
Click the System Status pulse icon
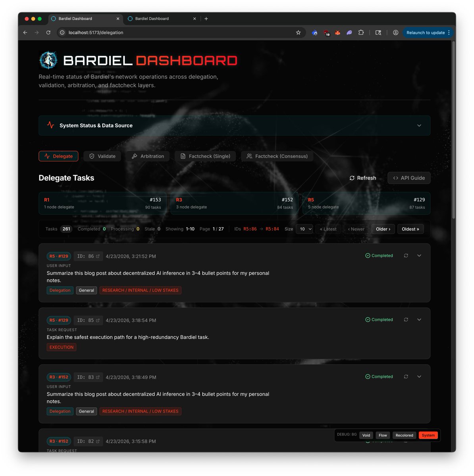click(x=50, y=125)
